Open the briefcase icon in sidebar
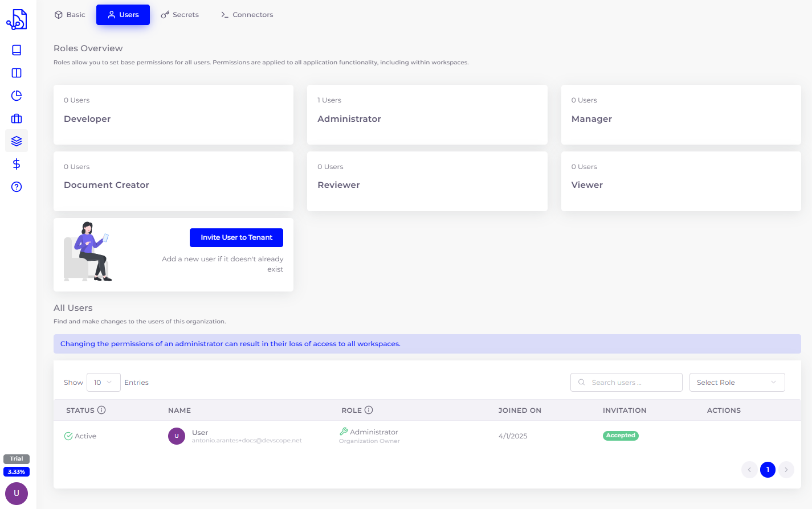Image resolution: width=812 pixels, height=509 pixels. [17, 118]
